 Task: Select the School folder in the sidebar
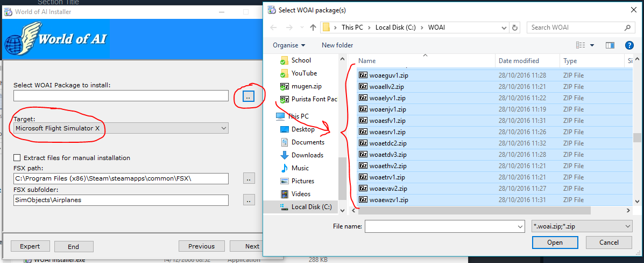click(301, 60)
